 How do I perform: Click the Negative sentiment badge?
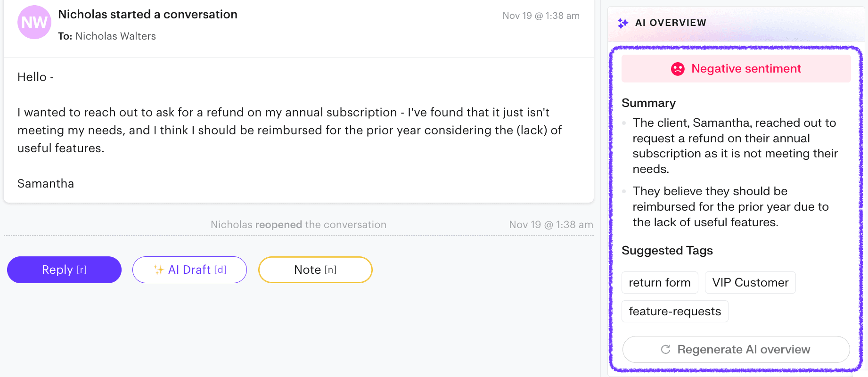[x=736, y=68]
